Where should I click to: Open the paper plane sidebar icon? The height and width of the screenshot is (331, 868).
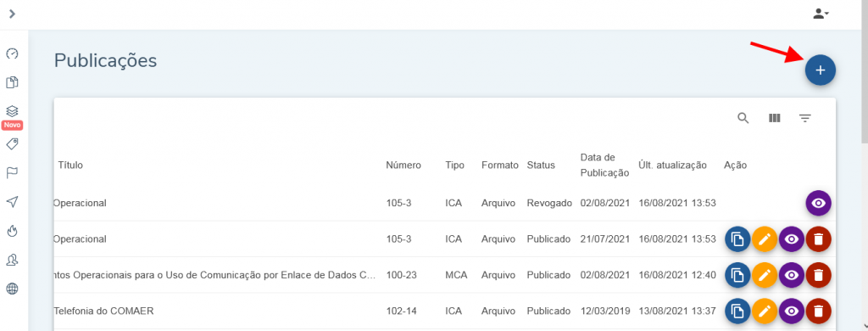click(x=12, y=202)
